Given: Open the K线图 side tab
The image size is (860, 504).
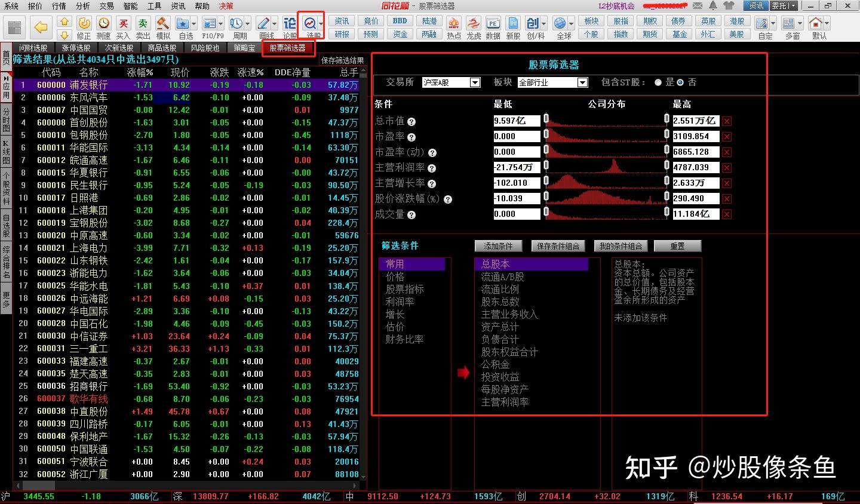Looking at the screenshot, I should [6, 152].
